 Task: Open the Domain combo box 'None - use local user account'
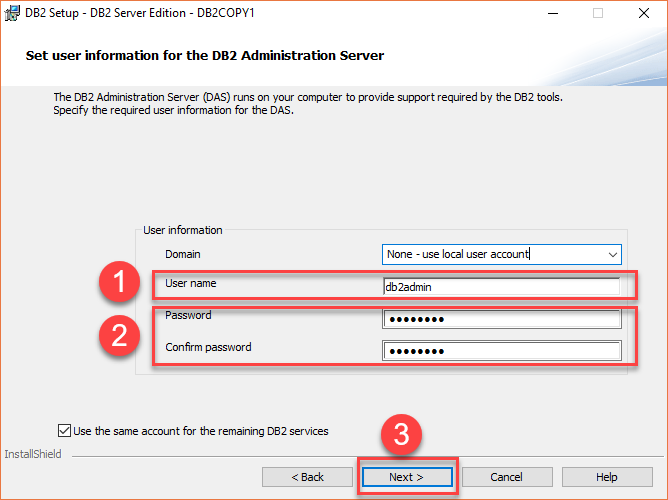[501, 255]
